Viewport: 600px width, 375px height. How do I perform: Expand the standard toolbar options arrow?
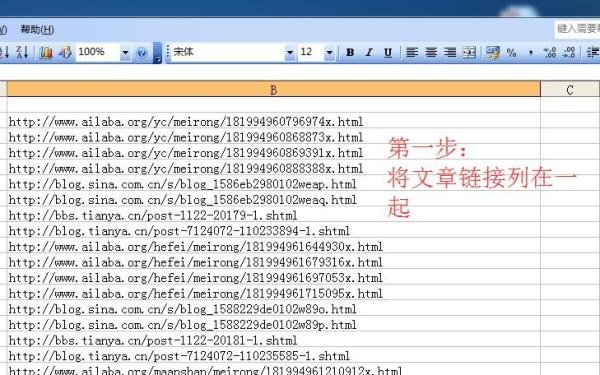(x=157, y=53)
